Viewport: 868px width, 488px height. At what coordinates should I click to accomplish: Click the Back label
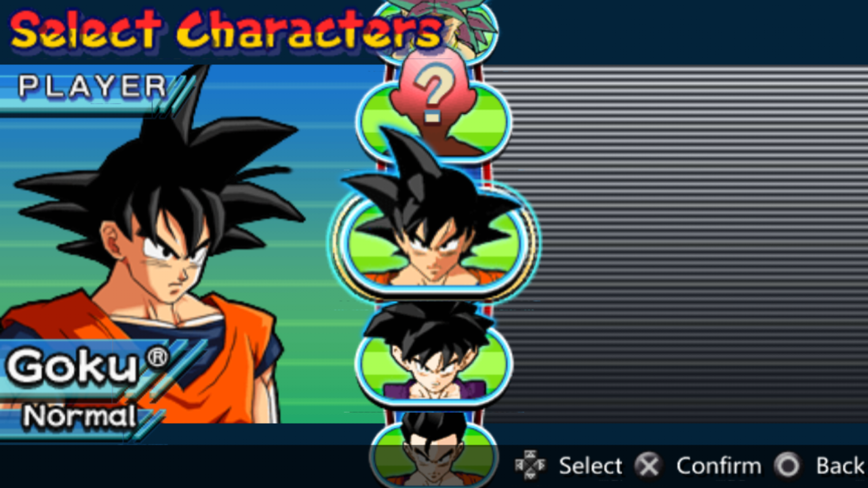click(x=840, y=466)
